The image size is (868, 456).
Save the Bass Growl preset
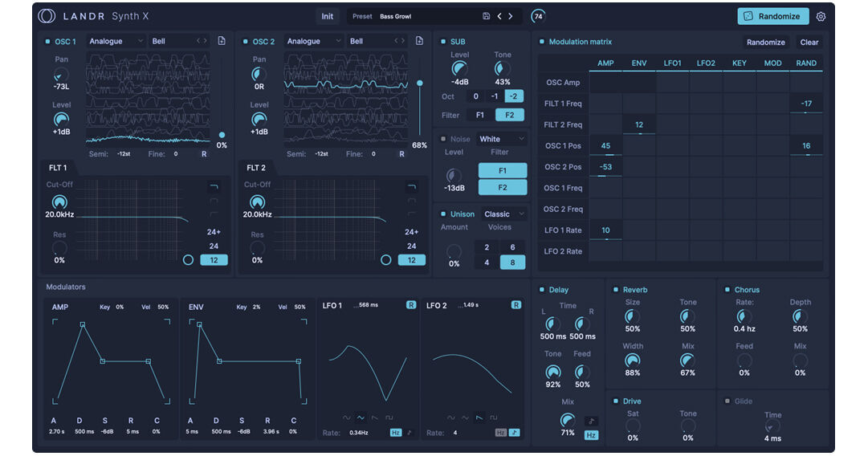pyautogui.click(x=486, y=16)
